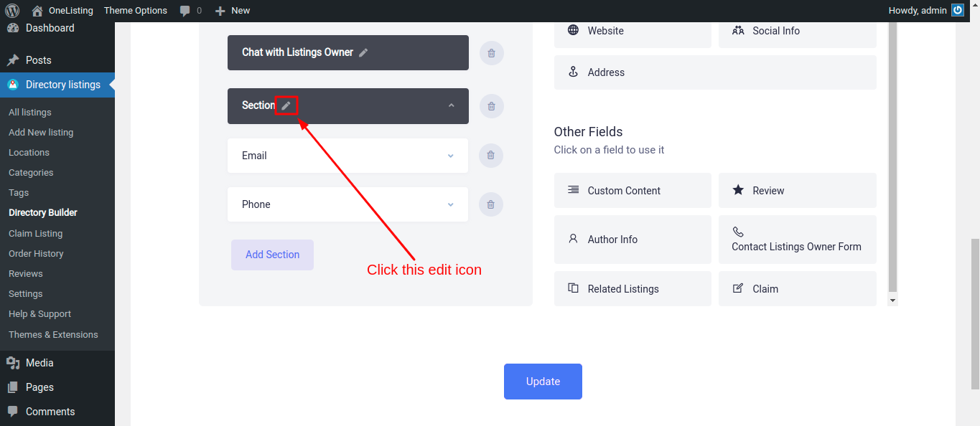Add the Review field

(x=798, y=191)
